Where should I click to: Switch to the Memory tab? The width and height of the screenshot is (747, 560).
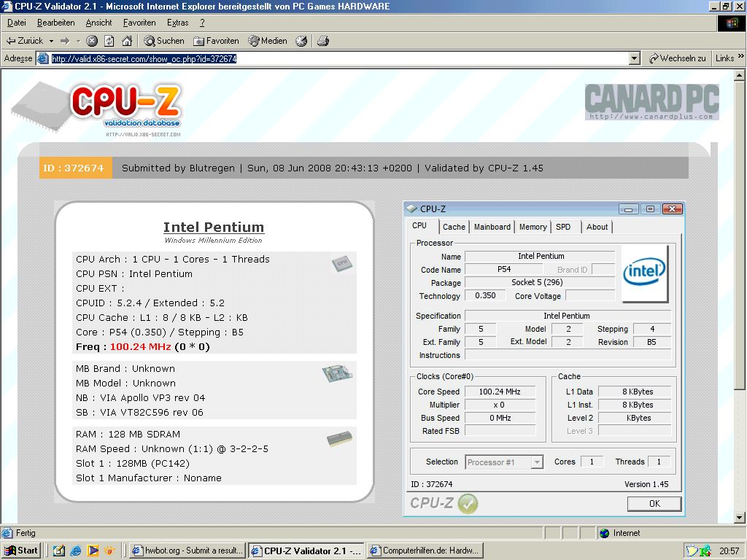pyautogui.click(x=533, y=227)
